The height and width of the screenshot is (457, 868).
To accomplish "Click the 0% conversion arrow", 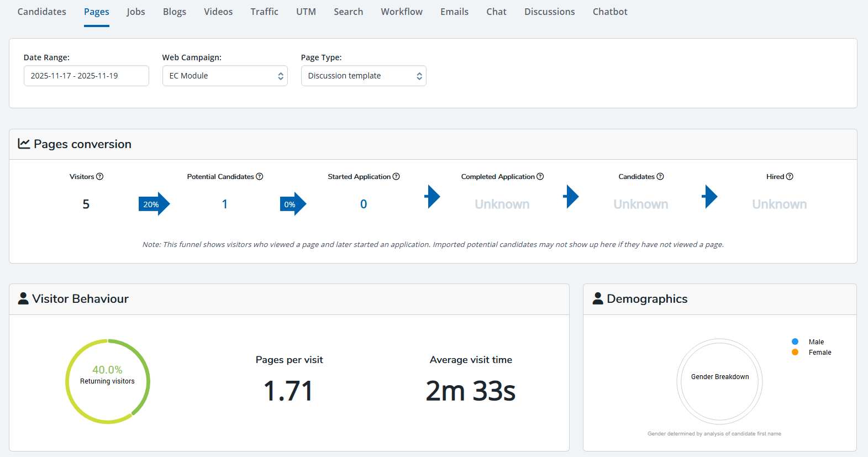I will point(292,204).
